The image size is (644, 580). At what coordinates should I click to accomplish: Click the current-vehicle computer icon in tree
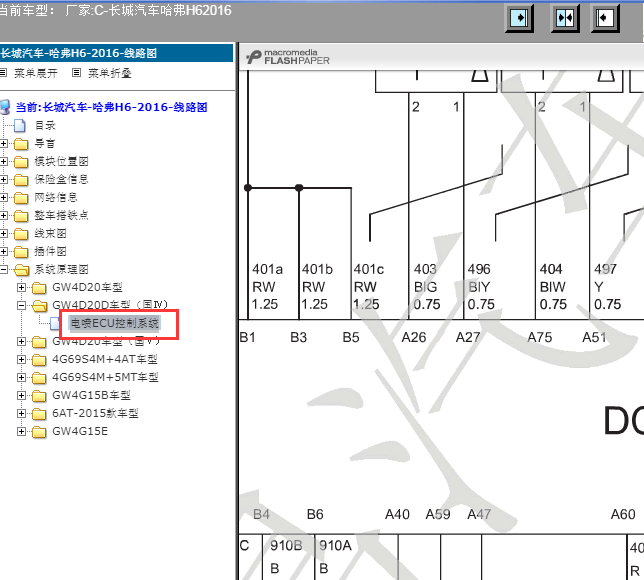point(5,107)
